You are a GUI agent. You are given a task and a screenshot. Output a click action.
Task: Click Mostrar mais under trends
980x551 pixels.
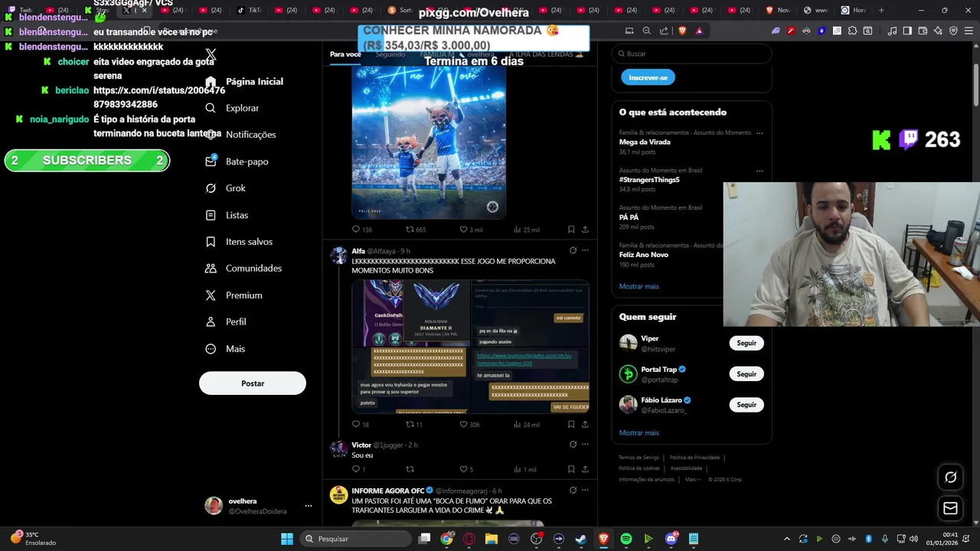[639, 286]
